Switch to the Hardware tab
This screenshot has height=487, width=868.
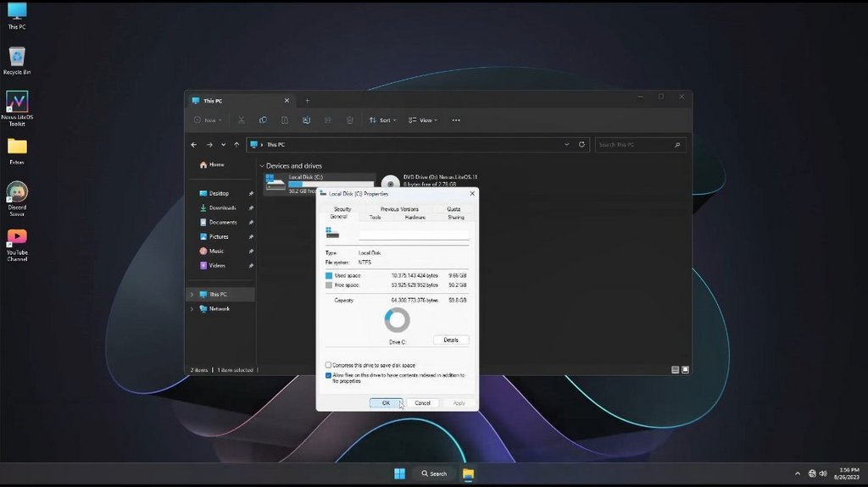pyautogui.click(x=415, y=218)
